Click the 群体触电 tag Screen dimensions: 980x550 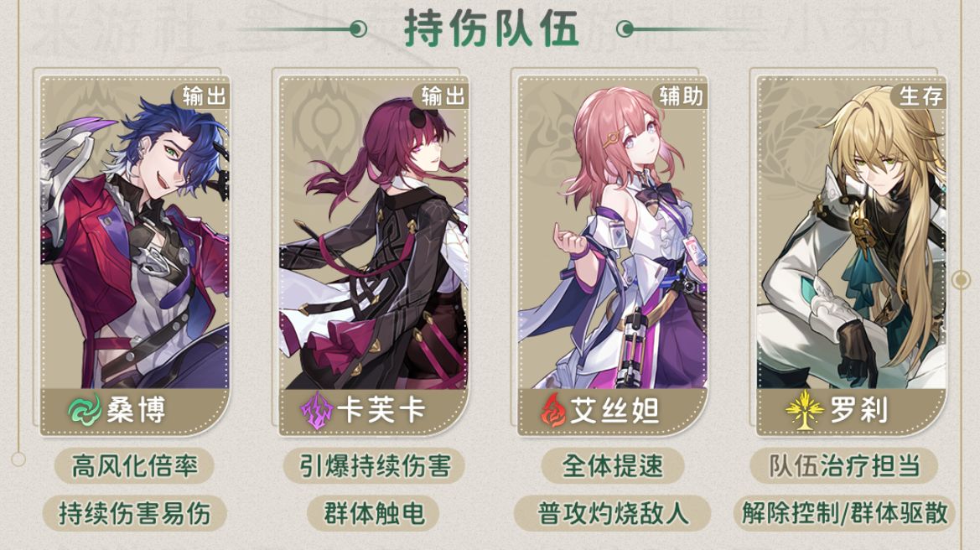point(373,514)
